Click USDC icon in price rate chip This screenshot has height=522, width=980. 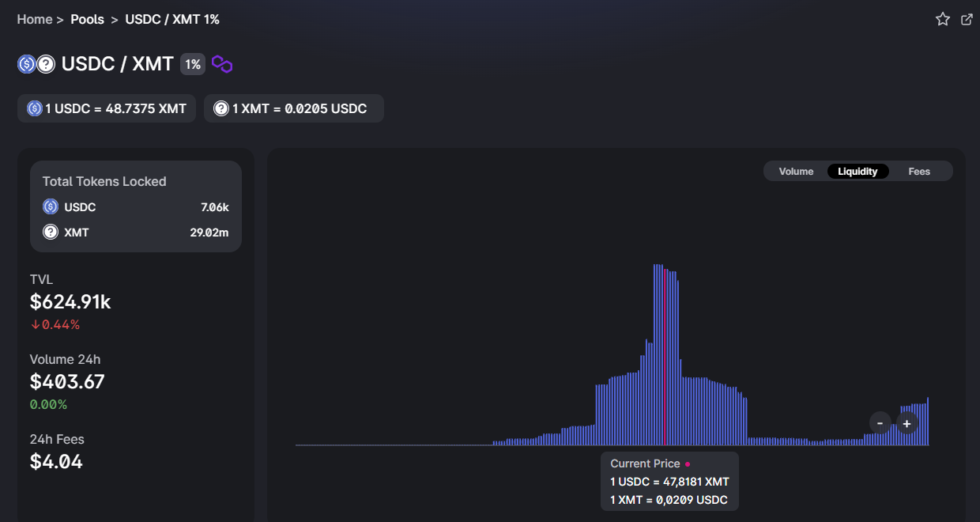34,108
